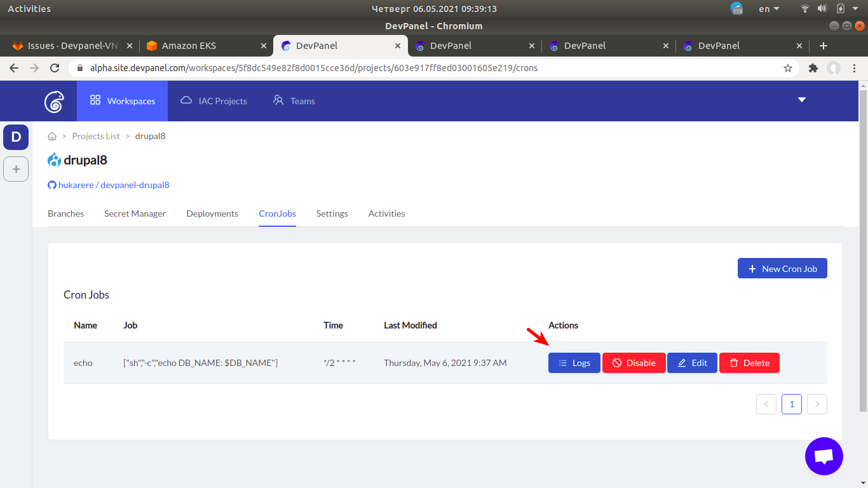Open the intercom chat bubble

(x=824, y=456)
